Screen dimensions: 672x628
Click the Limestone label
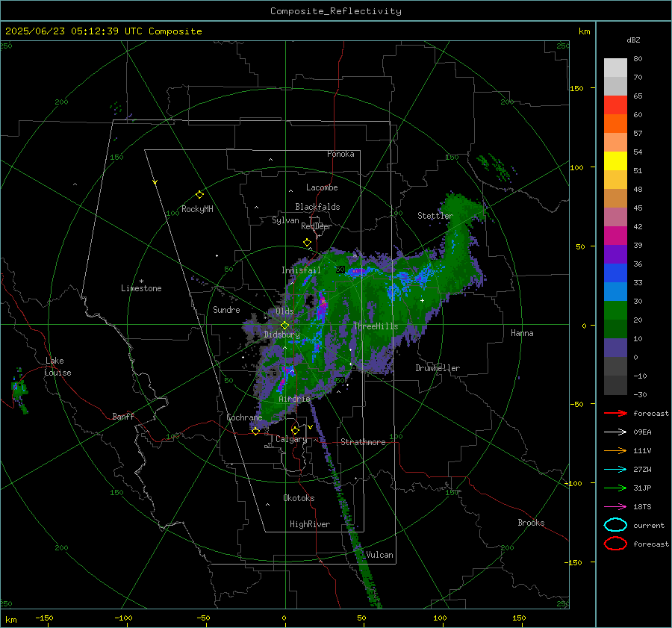tap(141, 288)
